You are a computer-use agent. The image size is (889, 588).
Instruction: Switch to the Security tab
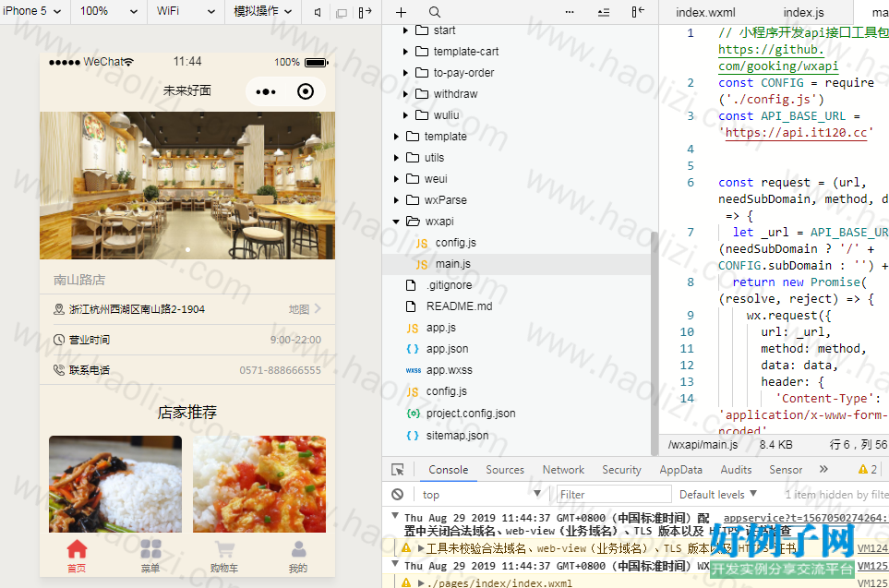click(x=621, y=470)
